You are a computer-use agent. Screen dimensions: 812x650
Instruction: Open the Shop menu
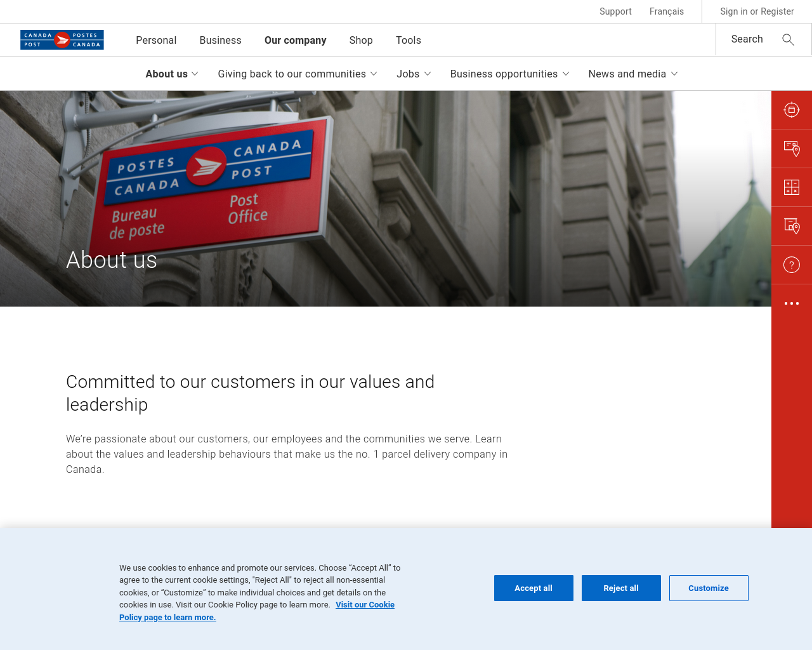point(361,40)
